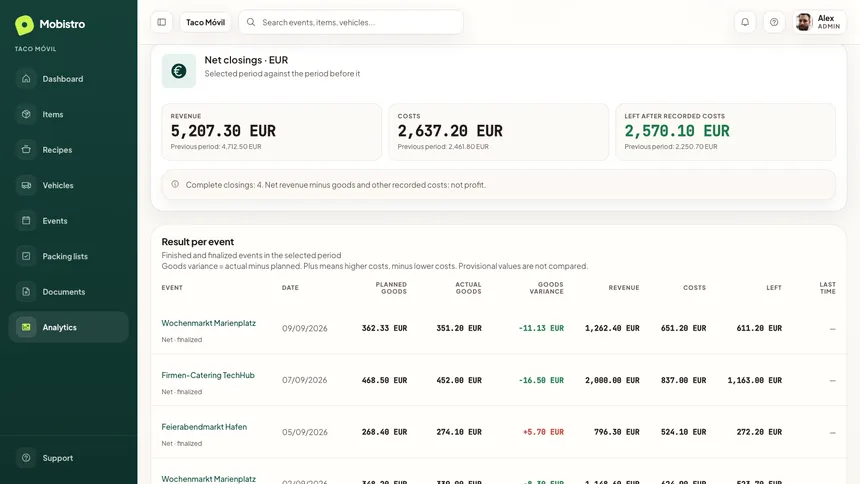The width and height of the screenshot is (860, 484).
Task: Click the TACO MÓVIL sidebar label
Action: click(x=35, y=49)
